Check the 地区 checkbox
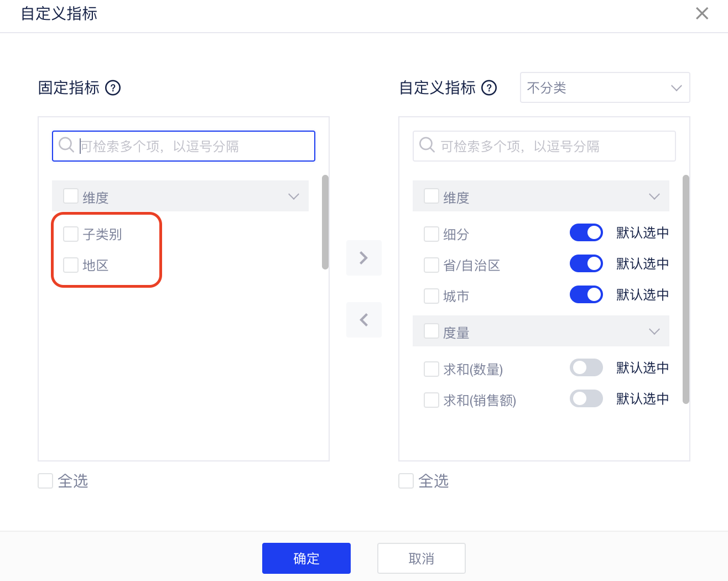Image resolution: width=728 pixels, height=581 pixels. pyautogui.click(x=71, y=265)
